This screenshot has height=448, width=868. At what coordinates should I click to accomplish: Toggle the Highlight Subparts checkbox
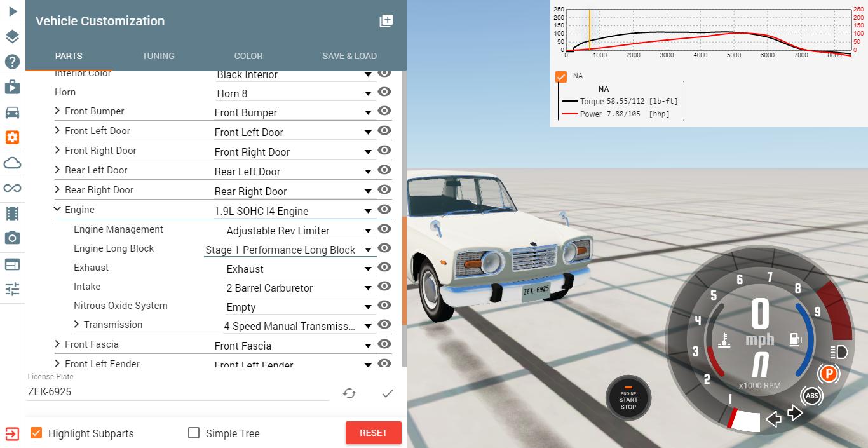coord(36,433)
